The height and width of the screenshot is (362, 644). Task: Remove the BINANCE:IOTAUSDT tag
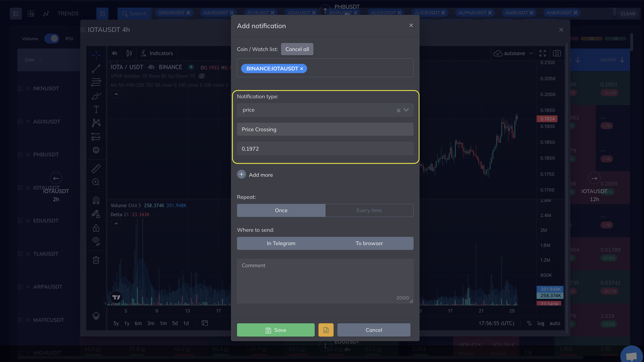302,69
